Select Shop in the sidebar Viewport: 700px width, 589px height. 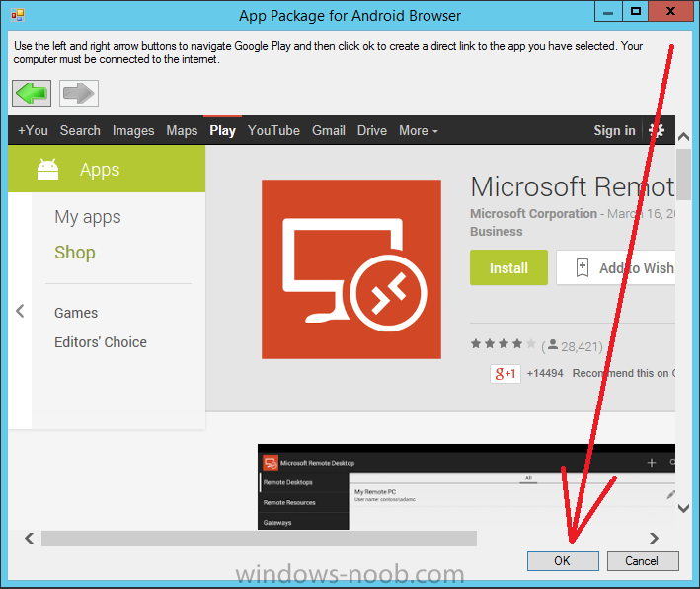click(x=75, y=253)
